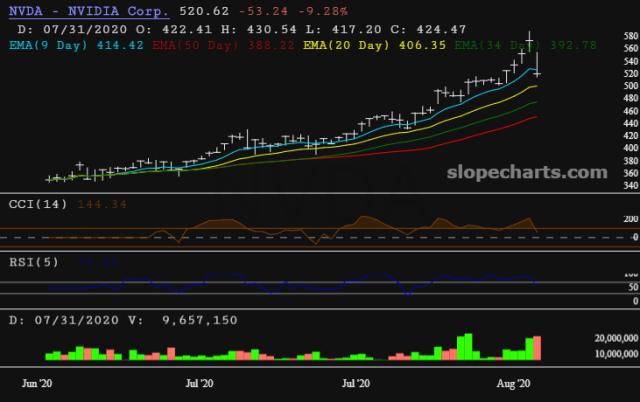Click the highest candlestick near 580
The width and height of the screenshot is (640, 402).
pyautogui.click(x=529, y=41)
